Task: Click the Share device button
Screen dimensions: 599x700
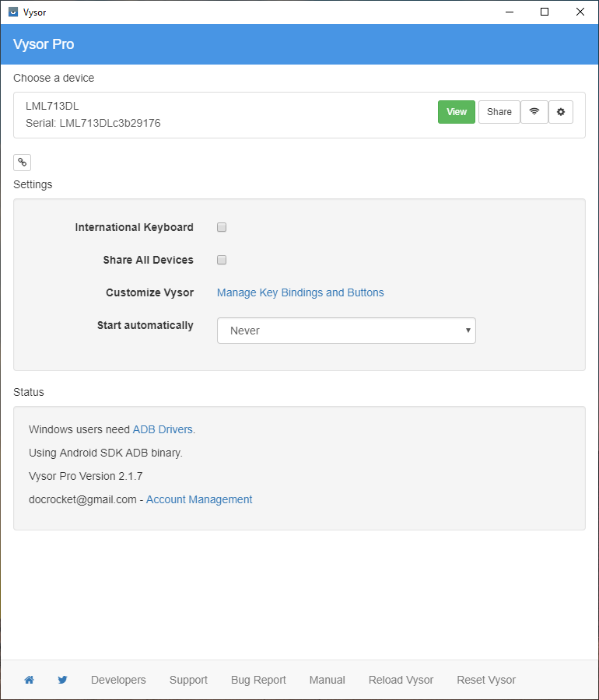Action: pos(499,112)
